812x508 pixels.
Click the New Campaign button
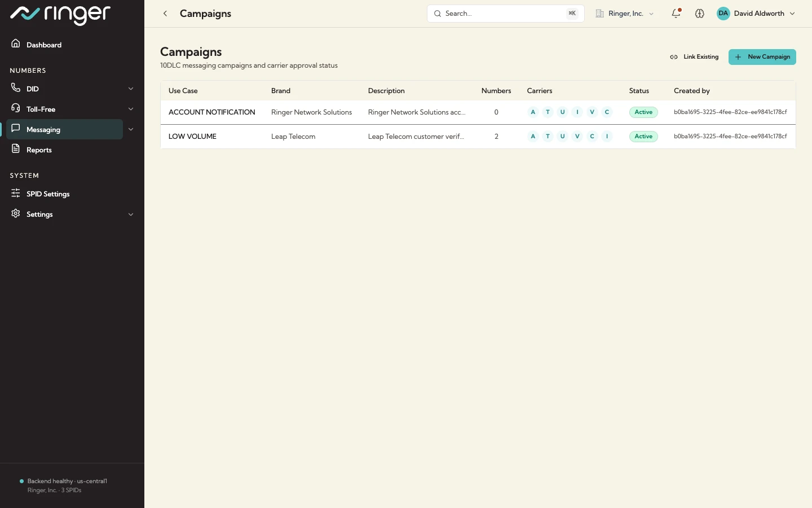(x=762, y=57)
